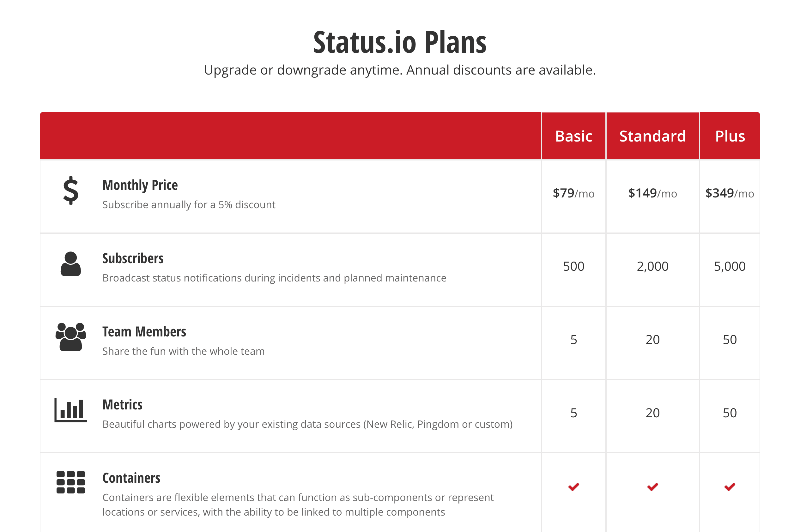Select the Plus plan column header
This screenshot has width=800, height=532.
[x=730, y=136]
